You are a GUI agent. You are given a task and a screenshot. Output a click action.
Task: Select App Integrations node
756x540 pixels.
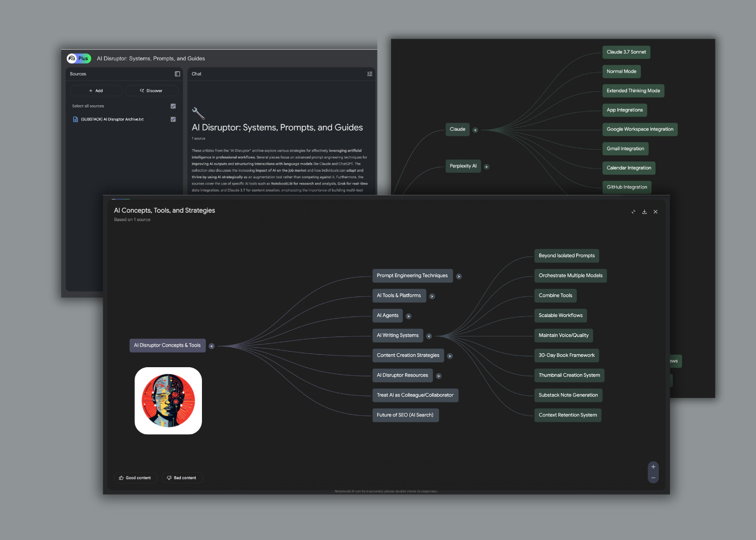click(x=625, y=110)
